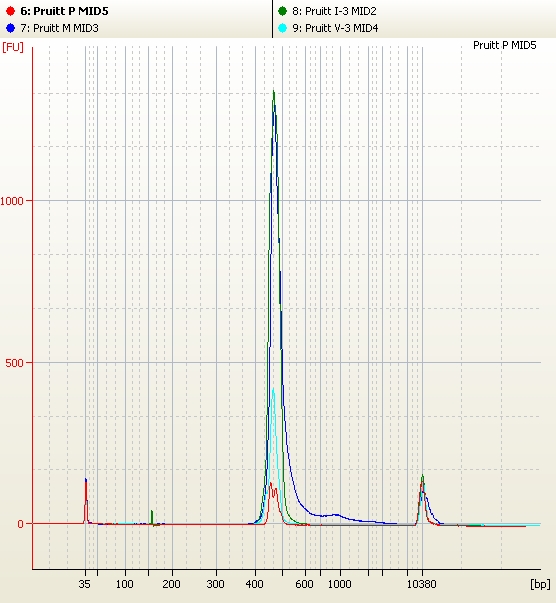Click the [bp] x-axis unit label

coord(540,584)
